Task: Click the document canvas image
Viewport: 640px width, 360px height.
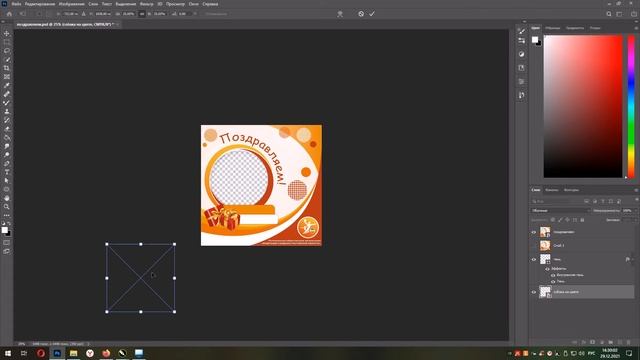Action: tap(261, 185)
